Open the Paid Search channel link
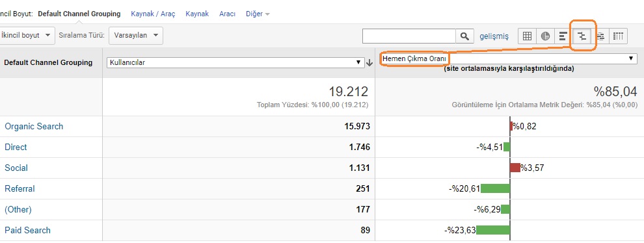Image resolution: width=644 pixels, height=243 pixels. click(x=27, y=230)
